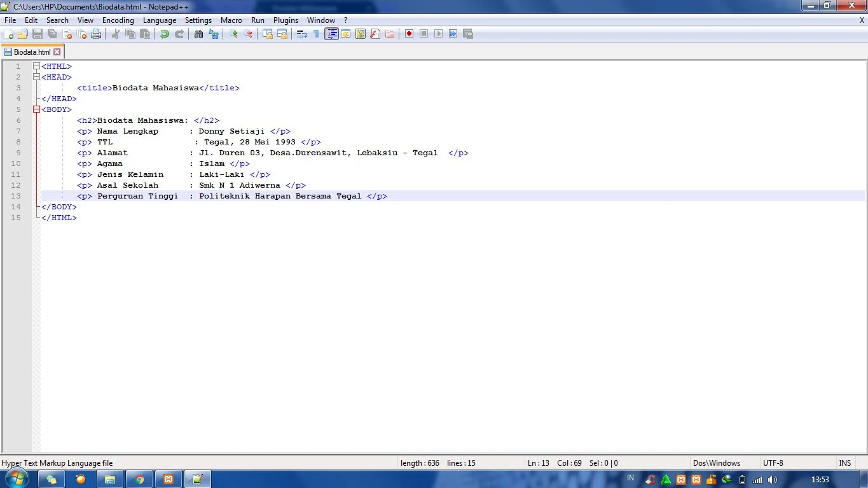Collapse the HTML fold on line 1

click(36, 66)
